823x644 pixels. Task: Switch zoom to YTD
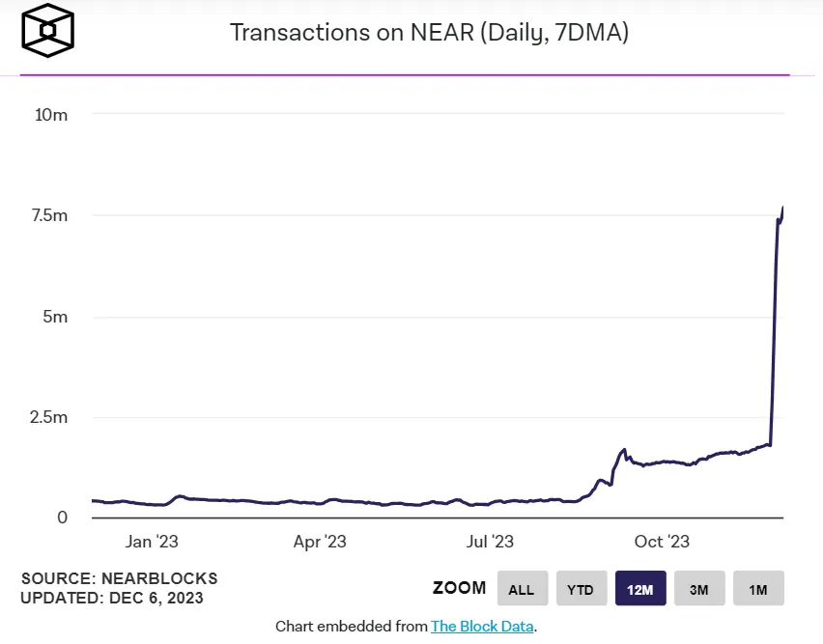582,588
